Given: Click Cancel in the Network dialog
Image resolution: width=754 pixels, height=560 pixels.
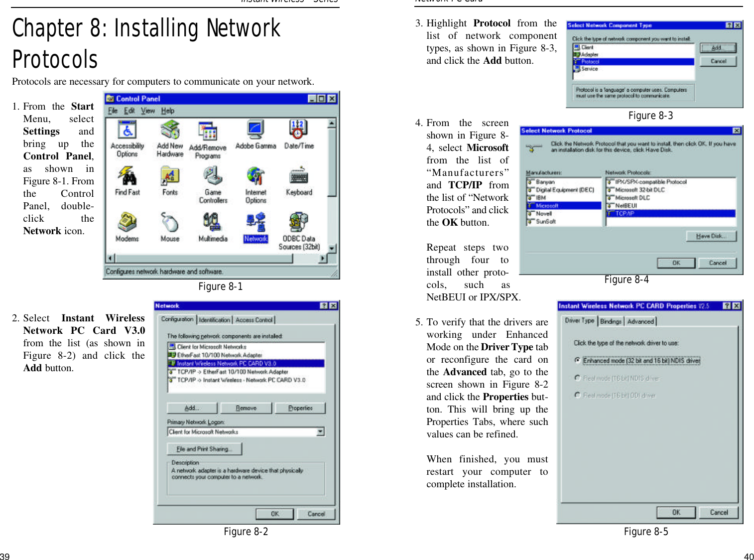Looking at the screenshot, I should (316, 514).
